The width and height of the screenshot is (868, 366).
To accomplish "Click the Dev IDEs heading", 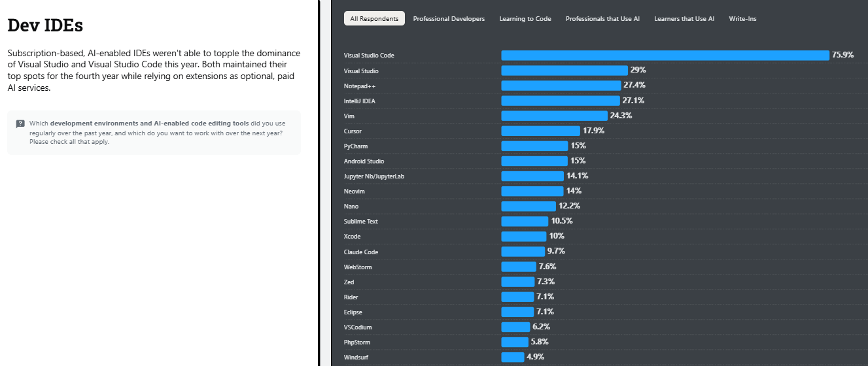I will 45,25.
